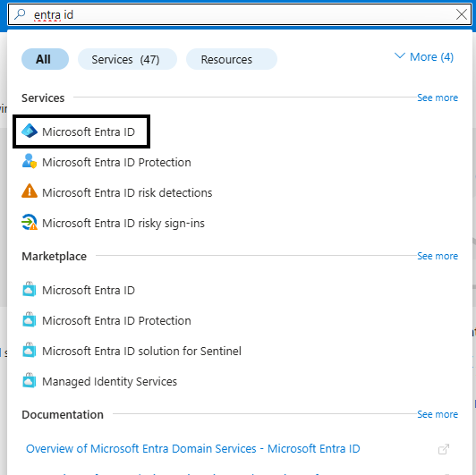The height and width of the screenshot is (475, 476).
Task: Click the search magnifier icon
Action: pos(20,14)
